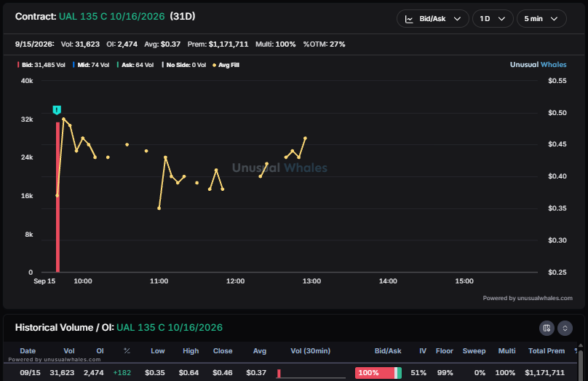The width and height of the screenshot is (588, 381).
Task: Click the IV column header
Action: (x=423, y=351)
